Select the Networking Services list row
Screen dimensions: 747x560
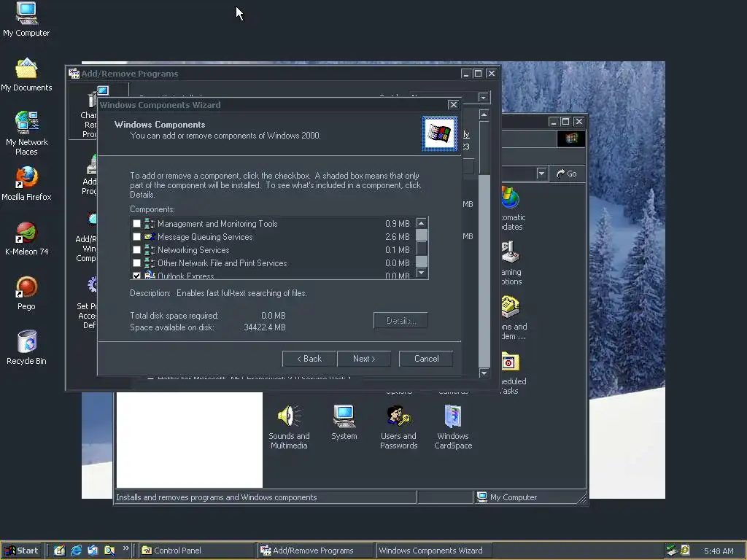coord(272,249)
